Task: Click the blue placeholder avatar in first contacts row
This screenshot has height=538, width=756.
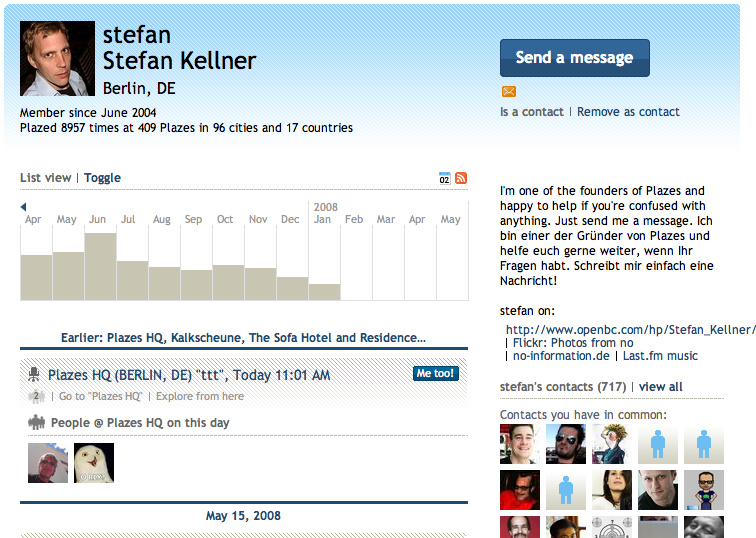Action: (x=658, y=444)
